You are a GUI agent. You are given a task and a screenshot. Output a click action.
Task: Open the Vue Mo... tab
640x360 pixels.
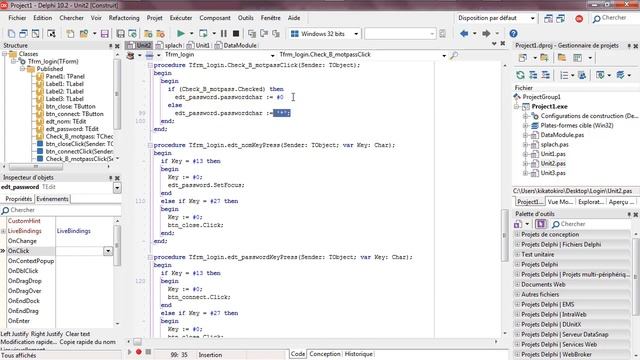(x=560, y=202)
